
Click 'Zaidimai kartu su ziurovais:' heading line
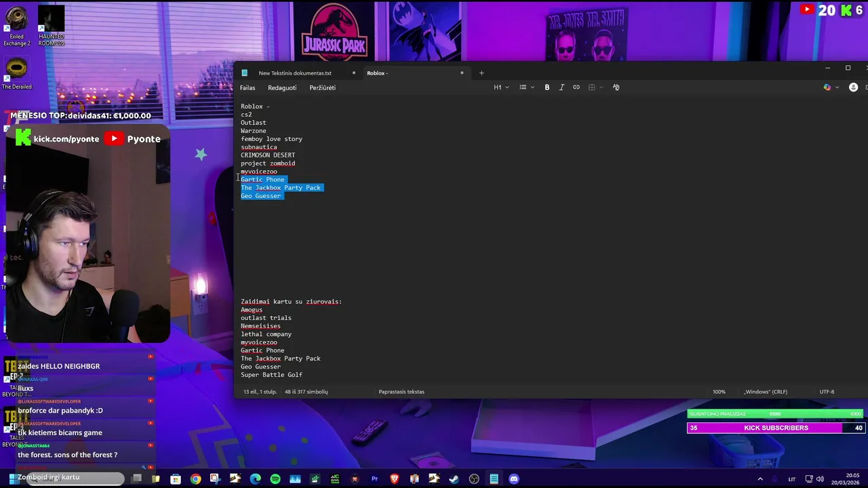[291, 302]
